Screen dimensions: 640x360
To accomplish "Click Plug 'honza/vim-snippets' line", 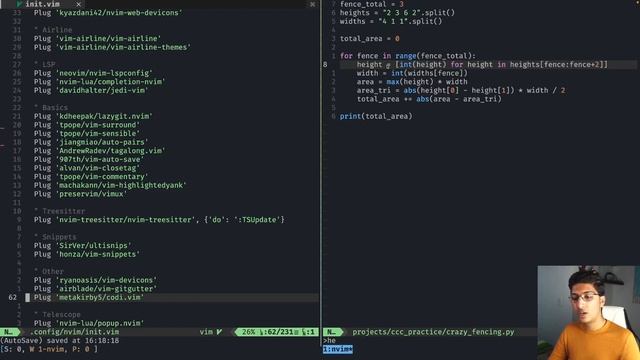I will pos(87,254).
